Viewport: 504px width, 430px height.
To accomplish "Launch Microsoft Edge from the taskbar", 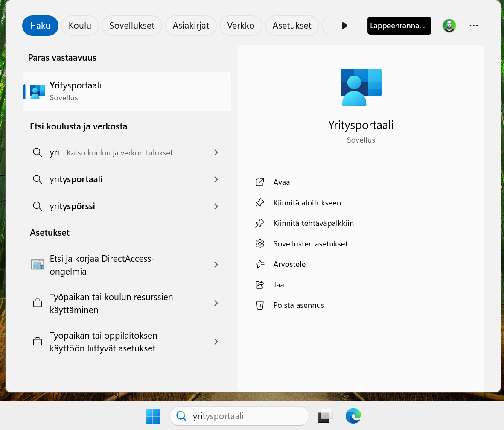I will [x=353, y=416].
